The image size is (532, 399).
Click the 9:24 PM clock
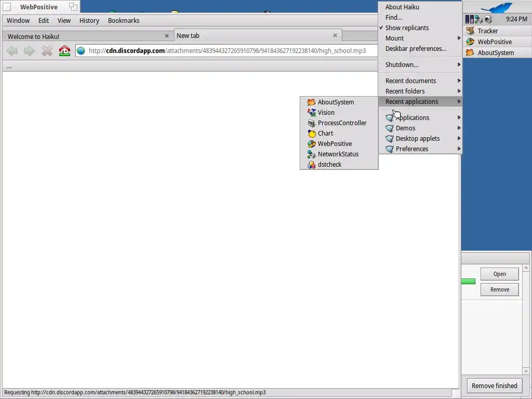(516, 19)
